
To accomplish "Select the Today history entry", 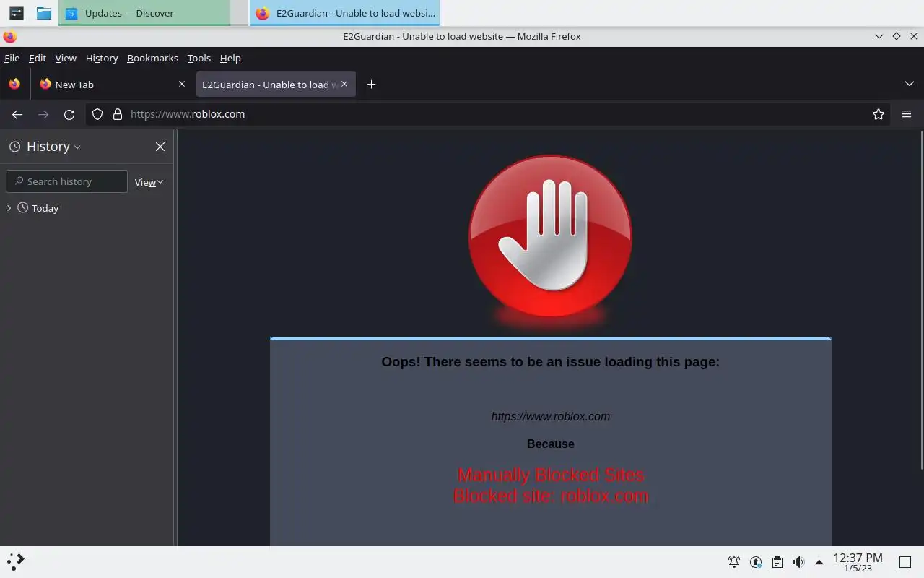I will pyautogui.click(x=45, y=208).
